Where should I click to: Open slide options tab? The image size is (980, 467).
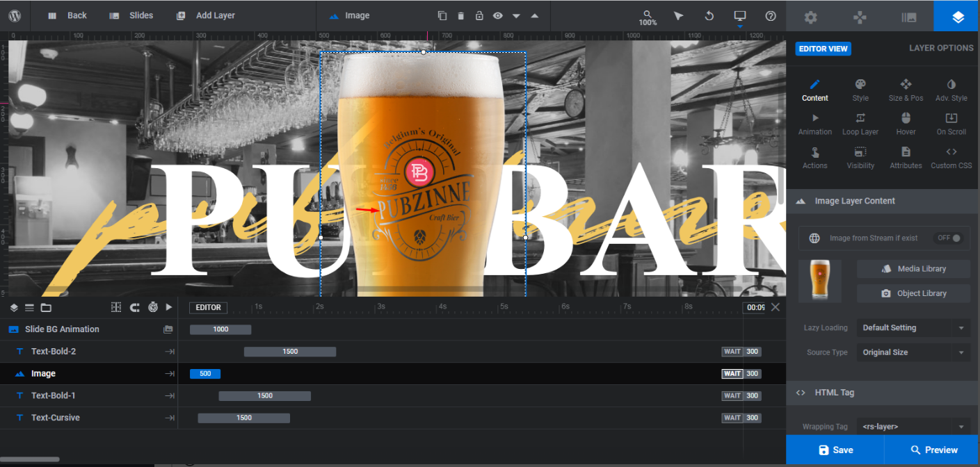[x=908, y=17]
